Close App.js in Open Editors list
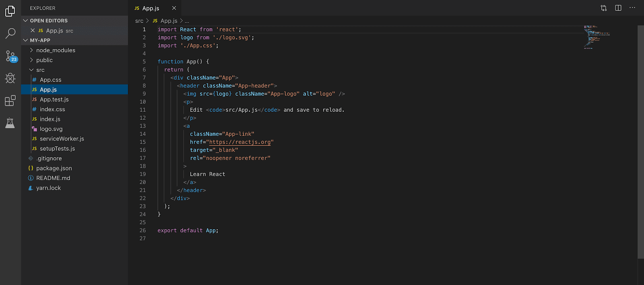 point(33,31)
